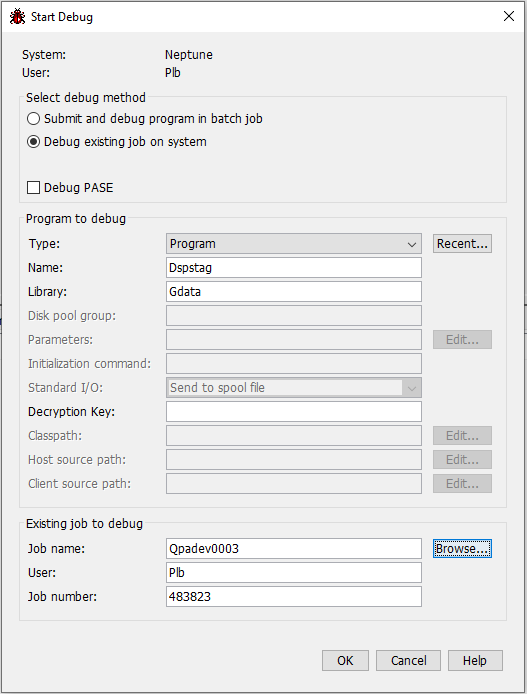Confirm with the OK button
This screenshot has width=527, height=694.
346,661
